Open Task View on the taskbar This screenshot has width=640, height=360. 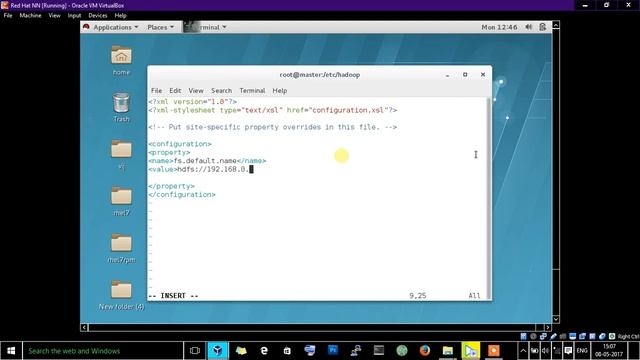pos(195,351)
